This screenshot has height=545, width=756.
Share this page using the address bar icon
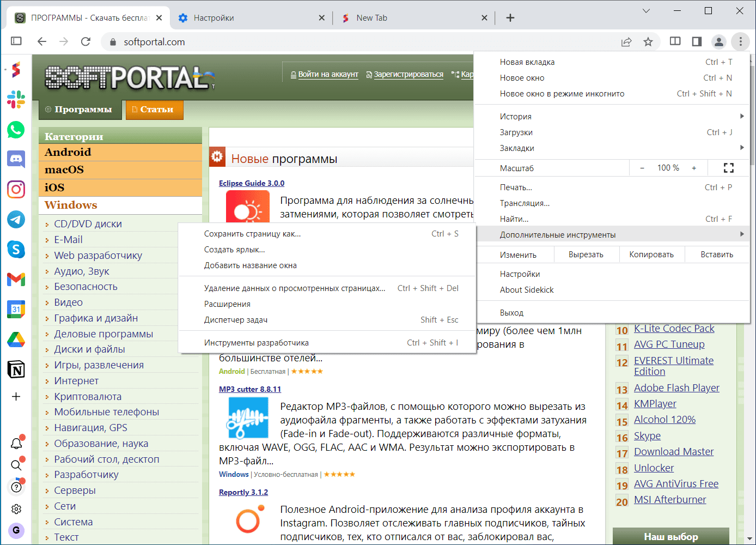tap(626, 42)
